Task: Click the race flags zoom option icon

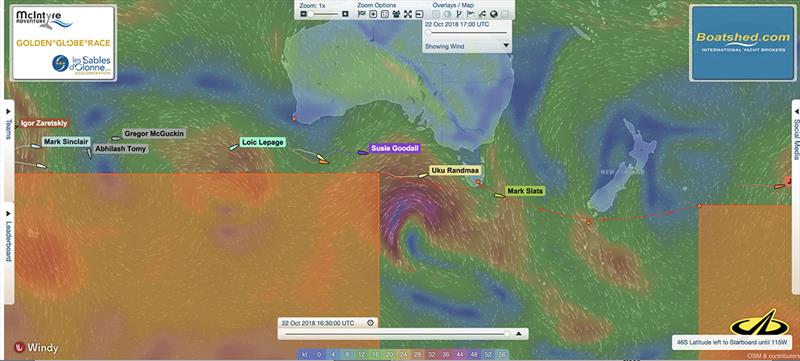Action: (362, 14)
